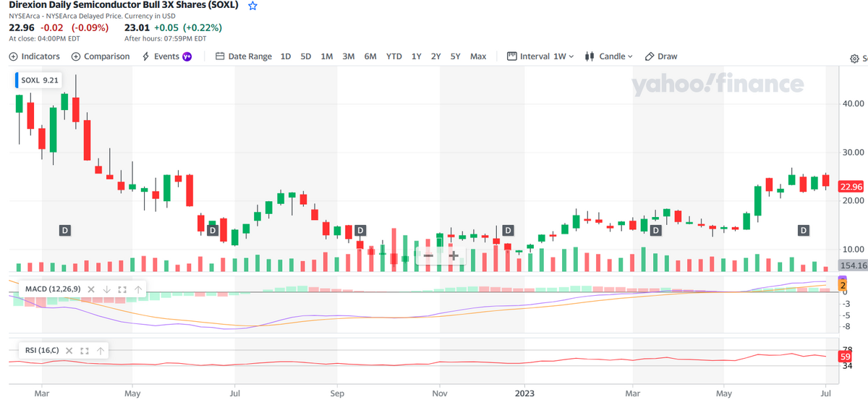868x400 pixels.
Task: Click the dividend D marker after September 2022
Action: pos(359,230)
